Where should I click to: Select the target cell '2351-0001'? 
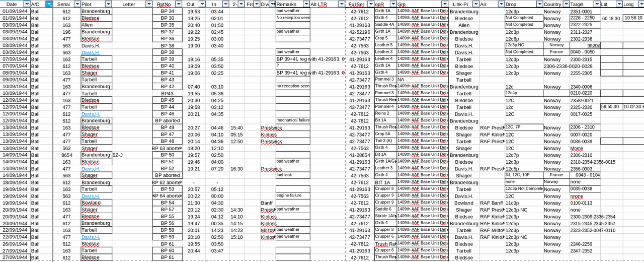585,11
